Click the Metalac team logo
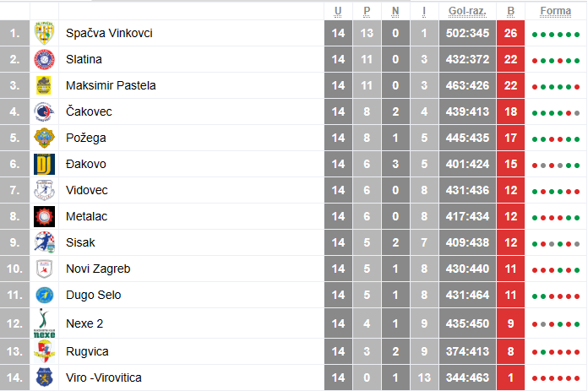This screenshot has height=391, width=588. click(x=43, y=216)
